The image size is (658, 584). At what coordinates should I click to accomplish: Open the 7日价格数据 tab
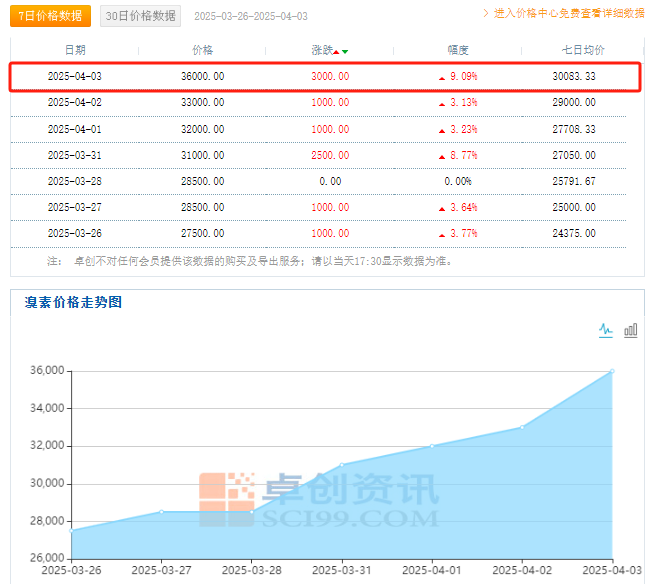pos(50,16)
